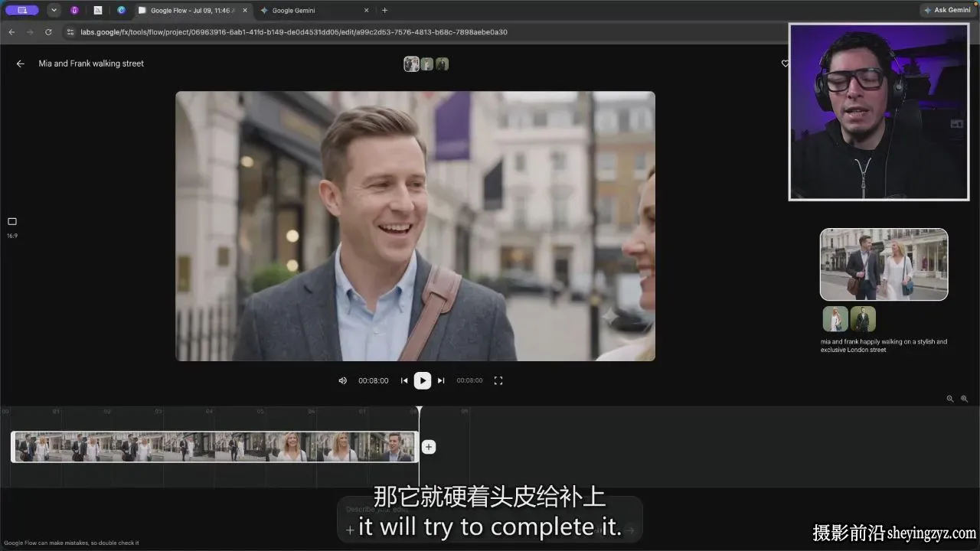Screen dimensions: 980x551
Task: Enter fullscreen video preview
Action: (x=498, y=380)
